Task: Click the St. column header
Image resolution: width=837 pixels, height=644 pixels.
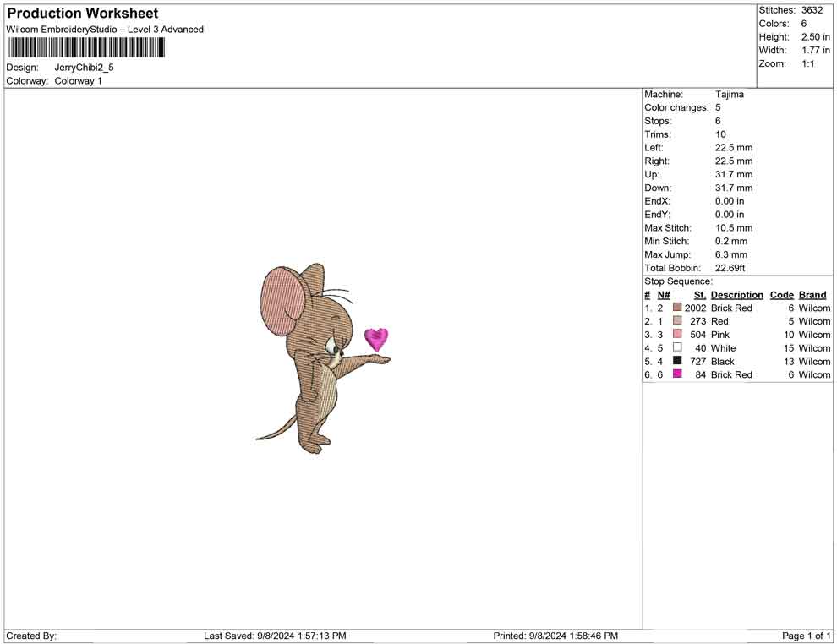Action: tap(700, 294)
